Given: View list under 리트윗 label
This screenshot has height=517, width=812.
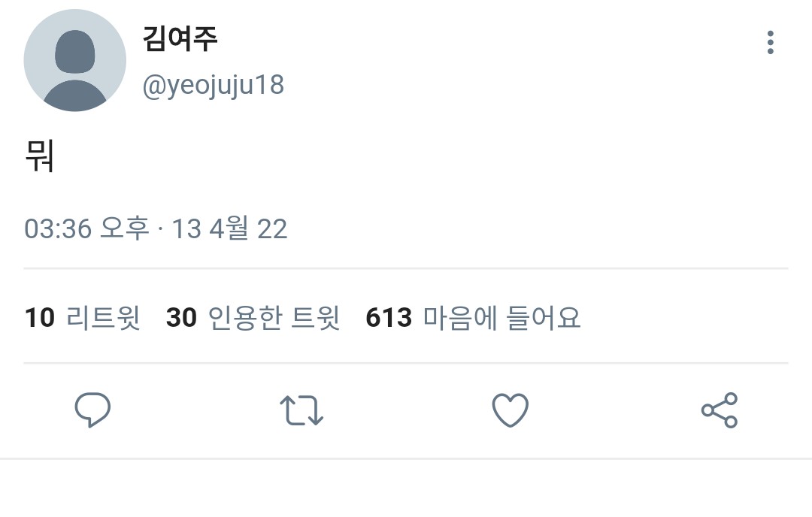Looking at the screenshot, I should (x=104, y=318).
